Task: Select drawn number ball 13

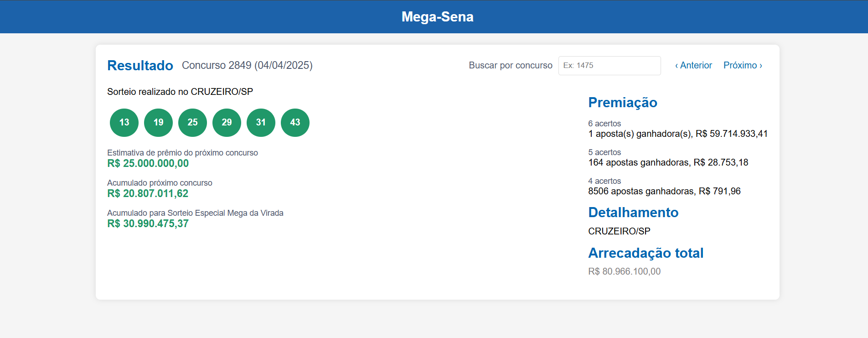Action: 124,123
